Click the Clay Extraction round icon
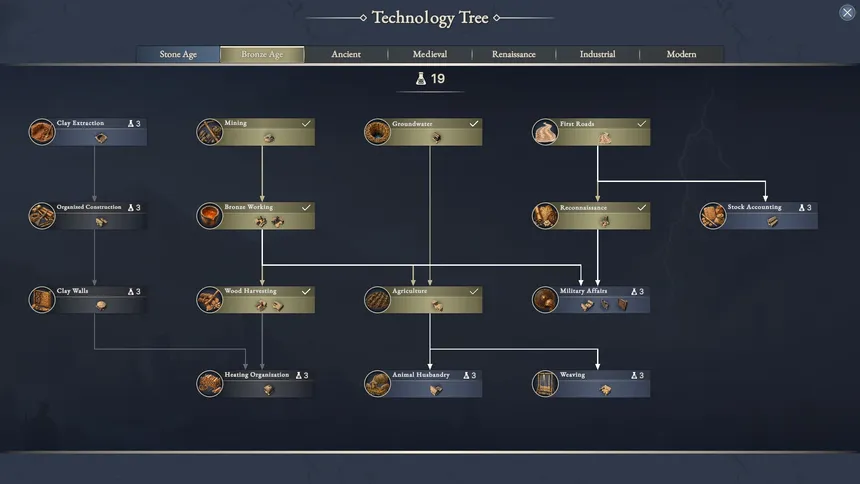Image resolution: width=860 pixels, height=484 pixels. [x=42, y=132]
